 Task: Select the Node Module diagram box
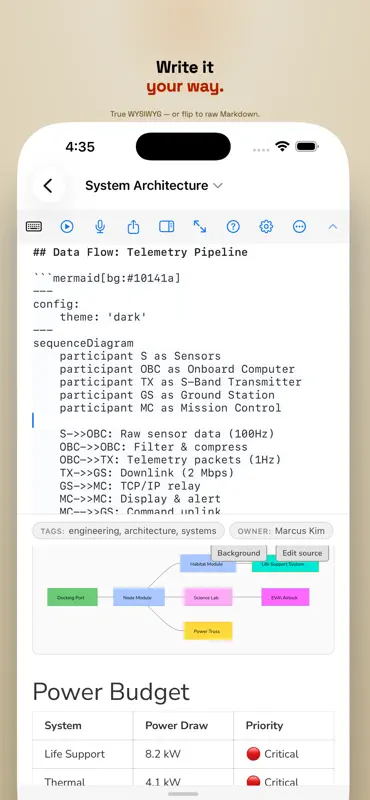coord(139,597)
